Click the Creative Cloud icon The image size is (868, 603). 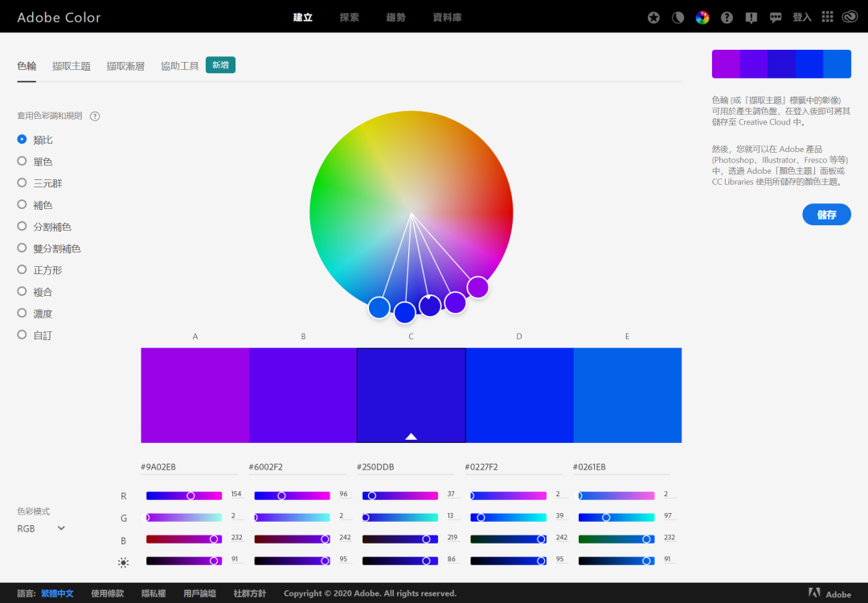(x=850, y=17)
